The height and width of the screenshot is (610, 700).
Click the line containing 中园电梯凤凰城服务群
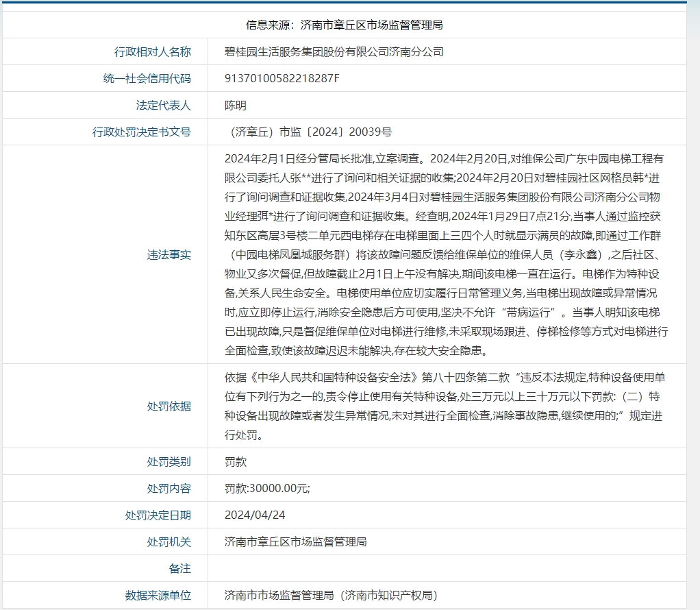pyautogui.click(x=445, y=255)
